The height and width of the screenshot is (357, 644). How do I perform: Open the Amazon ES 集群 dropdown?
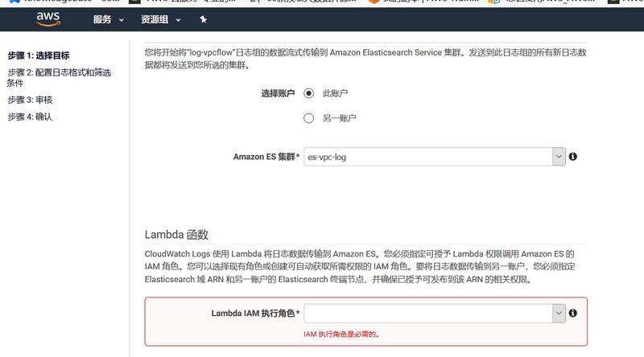coord(435,157)
